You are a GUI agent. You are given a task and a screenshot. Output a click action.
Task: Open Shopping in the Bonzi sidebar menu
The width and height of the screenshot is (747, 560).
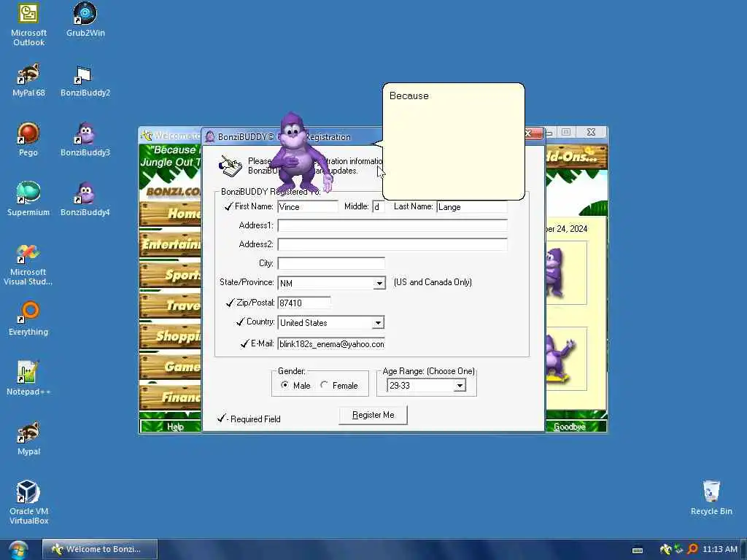(170, 335)
